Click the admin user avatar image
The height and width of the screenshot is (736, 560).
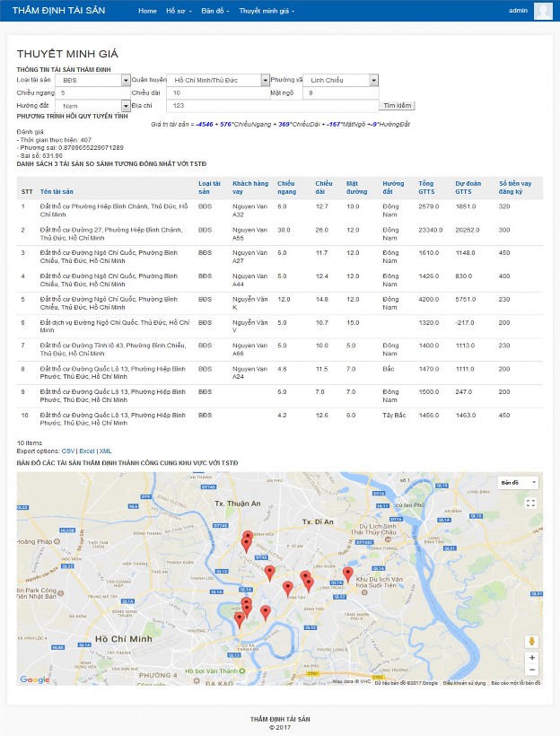coord(543,11)
